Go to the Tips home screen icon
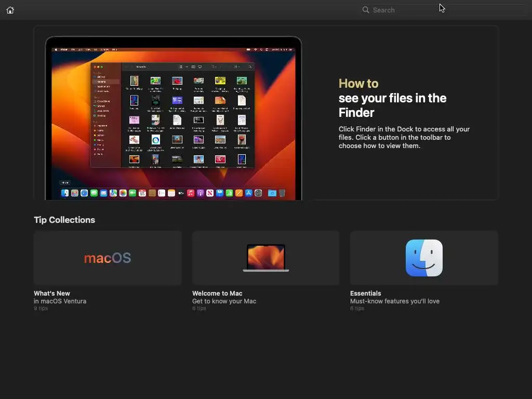The width and height of the screenshot is (532, 399). pyautogui.click(x=10, y=10)
